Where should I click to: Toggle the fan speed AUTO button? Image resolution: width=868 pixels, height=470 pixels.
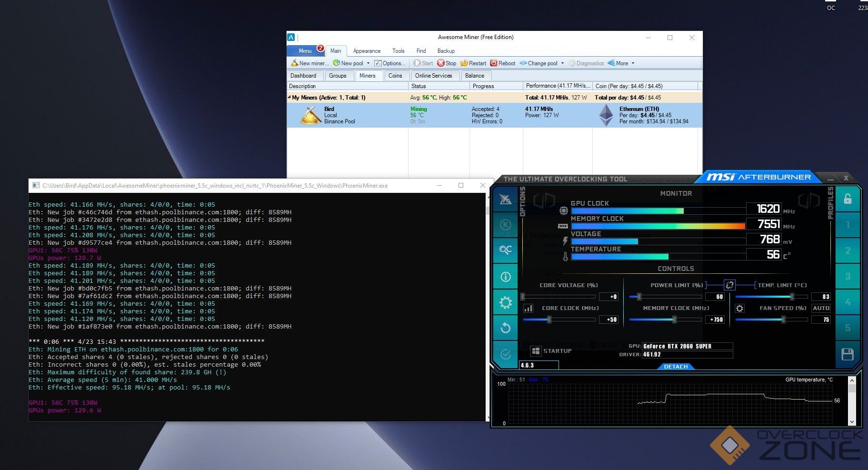821,309
